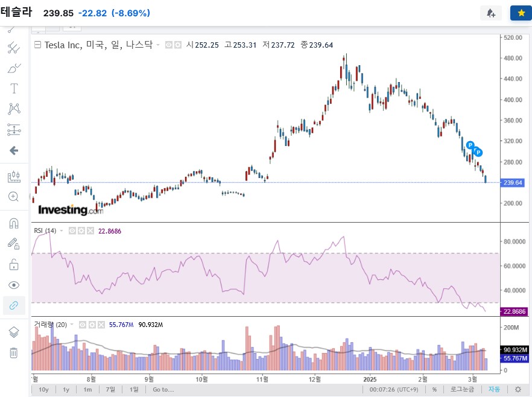Hide the 거래량 volume indicator
Image resolution: width=532 pixels, height=397 pixels.
pyautogui.click(x=83, y=325)
